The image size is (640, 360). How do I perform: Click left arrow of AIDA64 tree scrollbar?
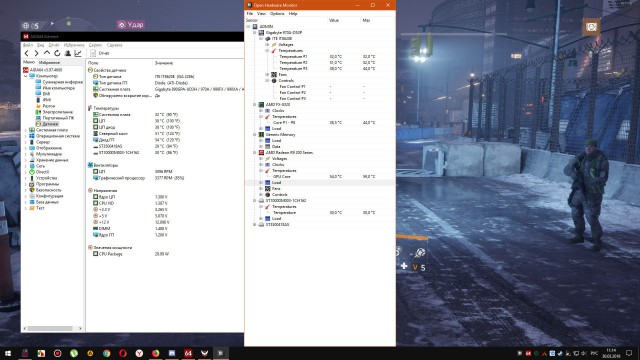coord(25,328)
